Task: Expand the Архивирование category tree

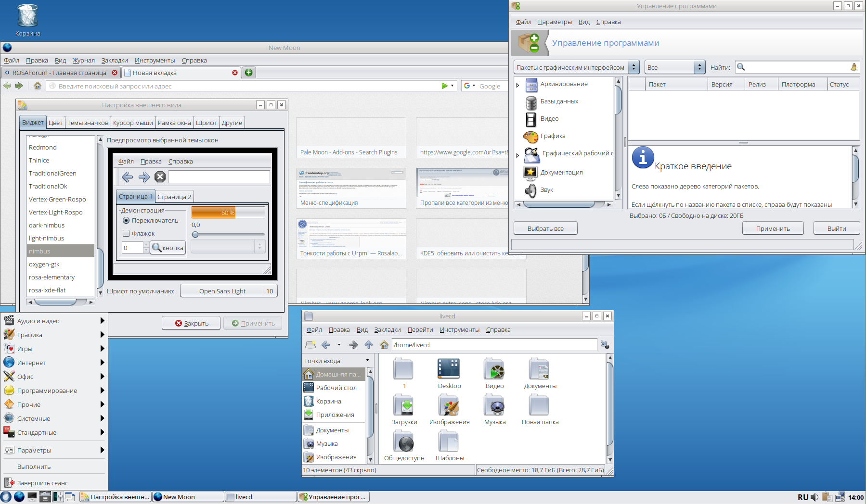Action: pyautogui.click(x=518, y=85)
